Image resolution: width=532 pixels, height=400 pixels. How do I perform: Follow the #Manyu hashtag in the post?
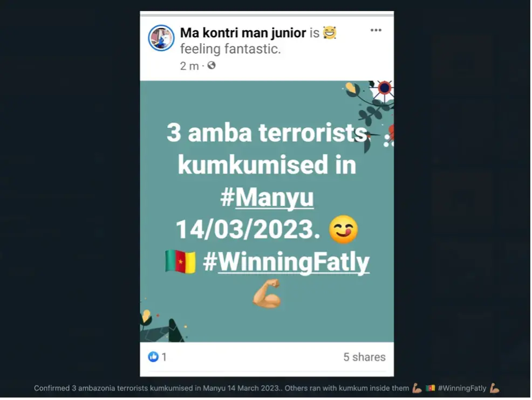[267, 197]
